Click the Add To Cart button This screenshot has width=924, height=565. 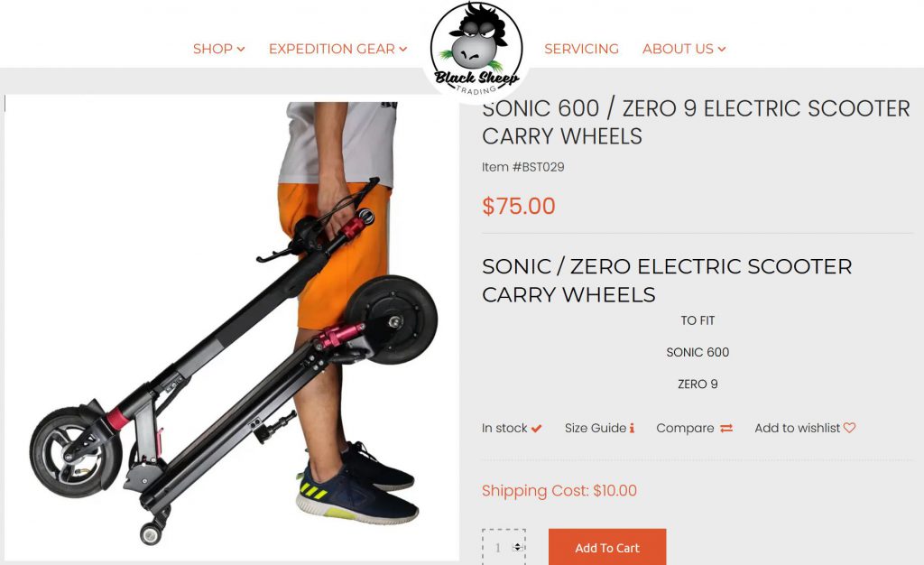coord(607,547)
